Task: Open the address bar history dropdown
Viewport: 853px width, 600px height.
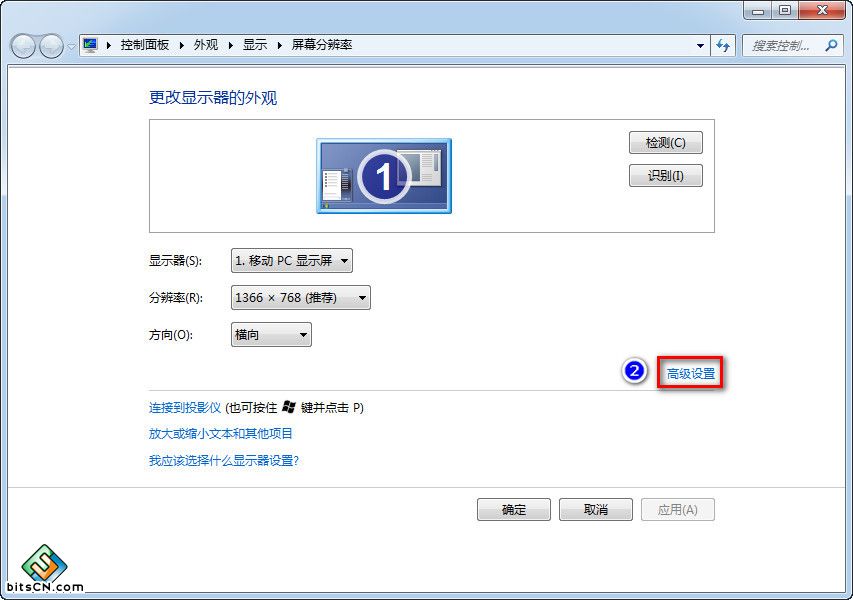Action: pos(701,46)
